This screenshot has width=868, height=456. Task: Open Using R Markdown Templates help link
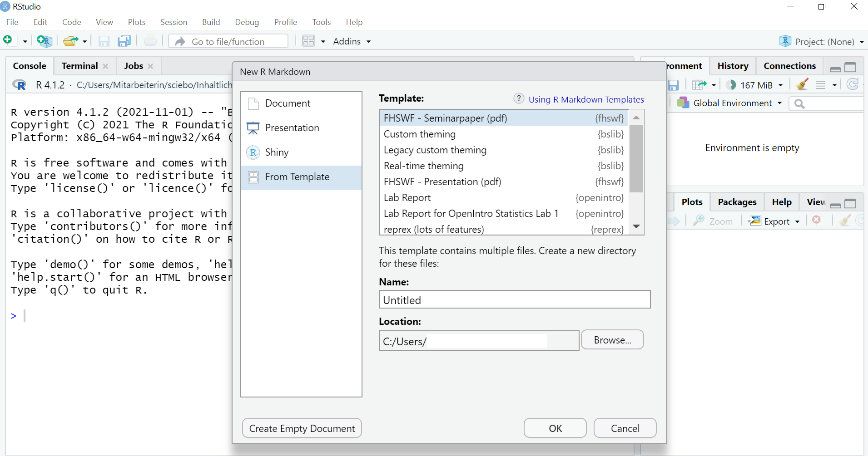(x=586, y=99)
